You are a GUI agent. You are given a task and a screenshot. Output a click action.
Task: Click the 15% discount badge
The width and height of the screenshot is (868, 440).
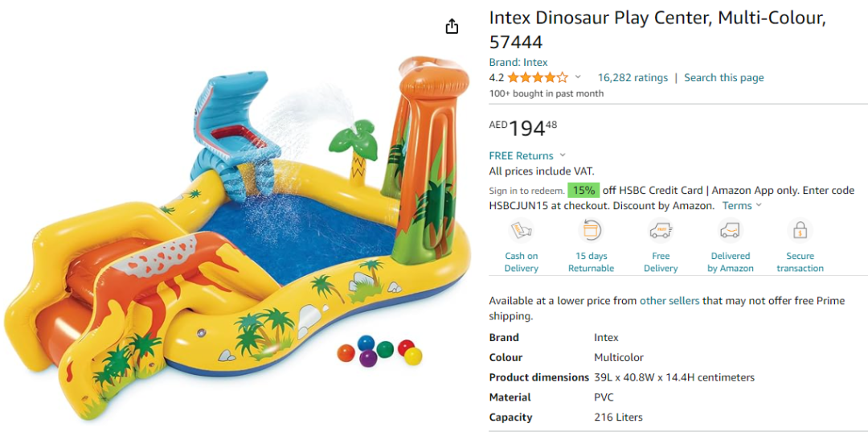583,190
